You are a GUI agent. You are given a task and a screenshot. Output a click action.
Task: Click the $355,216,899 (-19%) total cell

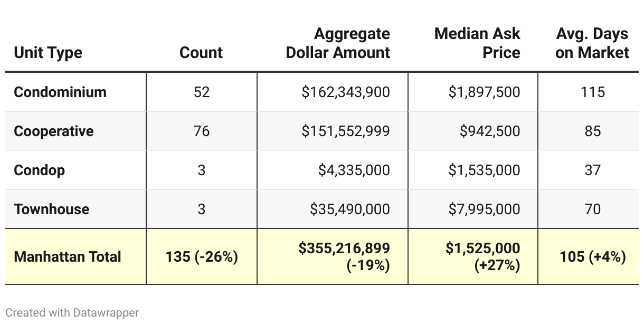pos(344,257)
